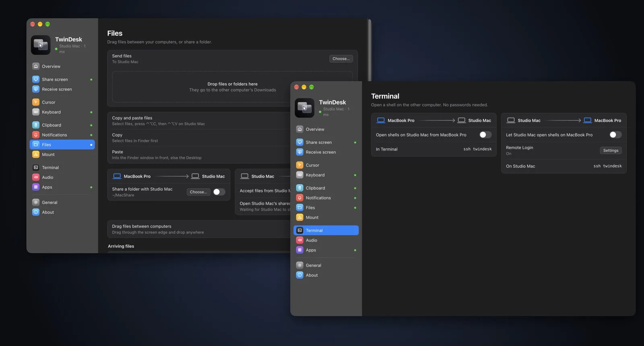Click Clipboard icon in Files window sidebar
Screen dimensions: 644x346
[x=36, y=125]
